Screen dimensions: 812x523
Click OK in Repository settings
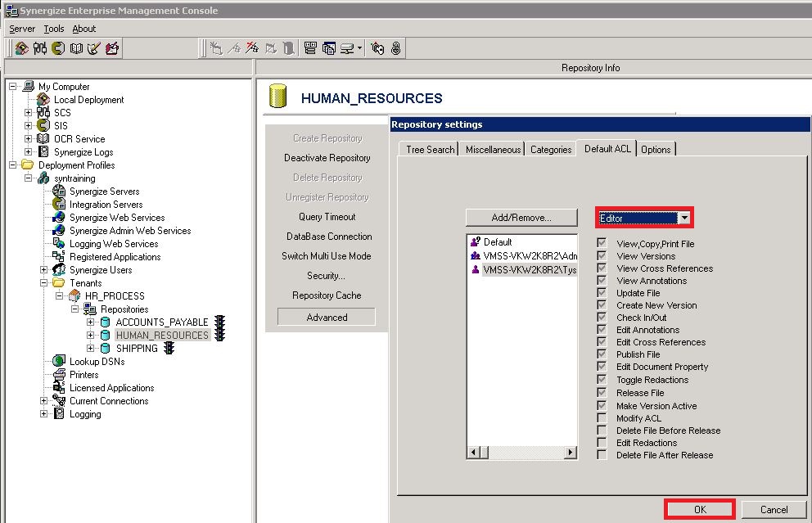700,510
